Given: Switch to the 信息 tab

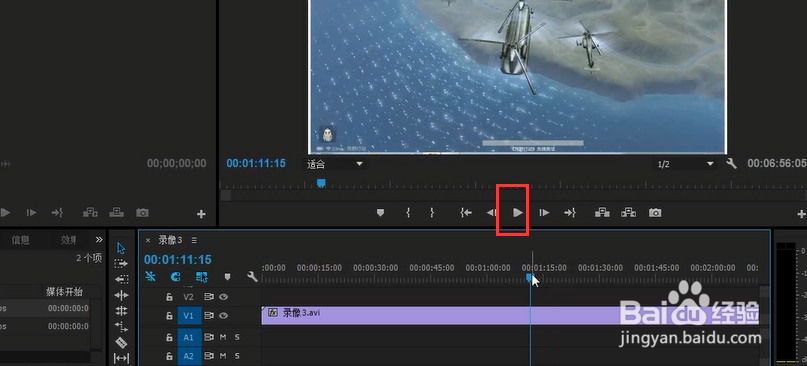Looking at the screenshot, I should tap(21, 240).
